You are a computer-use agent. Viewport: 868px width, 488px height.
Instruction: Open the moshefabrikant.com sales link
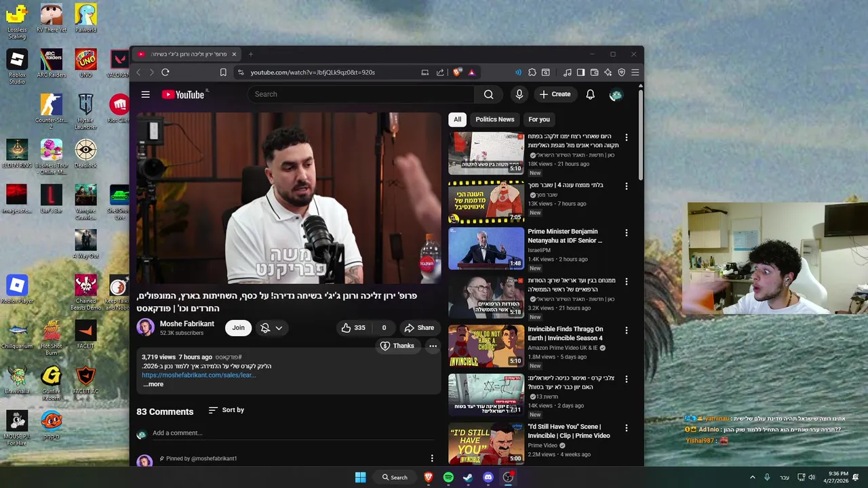coord(199,375)
